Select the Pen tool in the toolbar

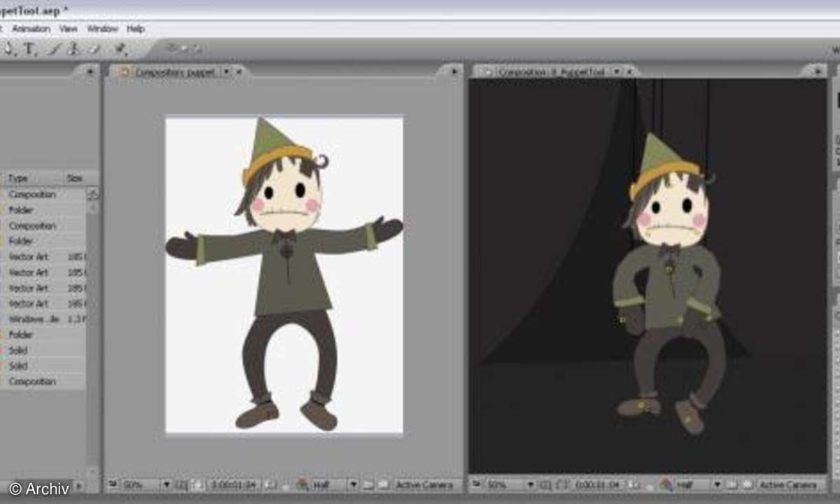[x=8, y=48]
